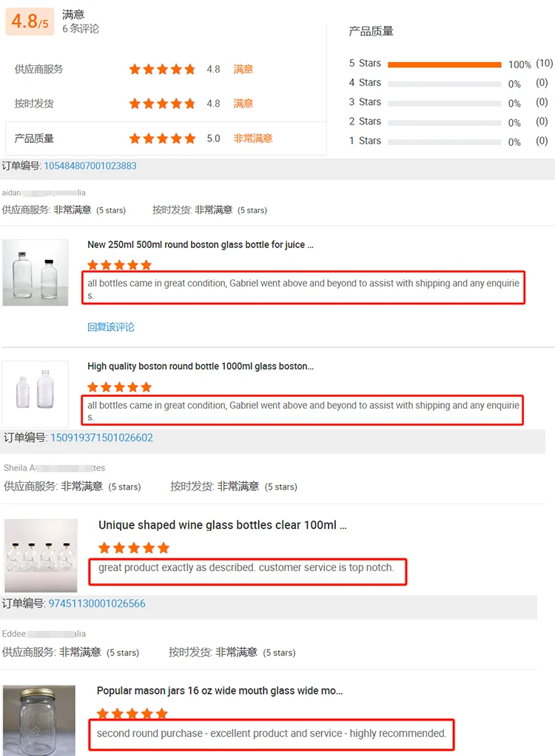Open order number 105484807001023883

click(90, 166)
